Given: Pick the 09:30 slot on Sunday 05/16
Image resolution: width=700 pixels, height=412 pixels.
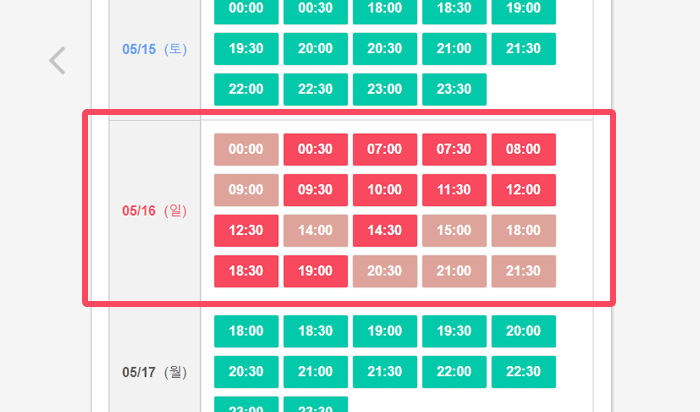Looking at the screenshot, I should click(316, 190).
